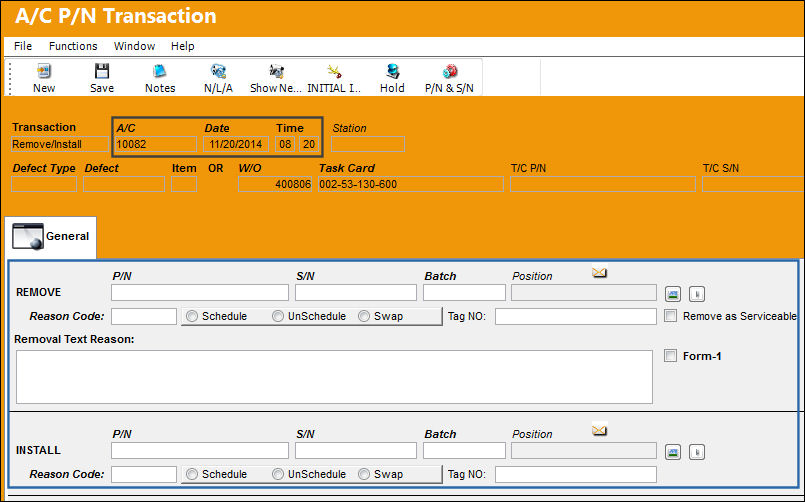This screenshot has width=805, height=502.
Task: Select Schedule radio in INSTALL section
Action: [191, 474]
